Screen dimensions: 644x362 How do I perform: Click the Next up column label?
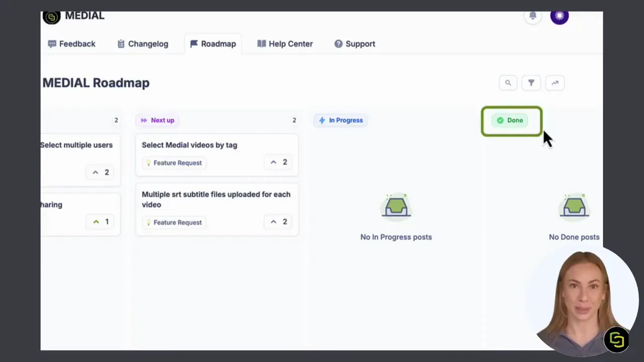point(157,120)
